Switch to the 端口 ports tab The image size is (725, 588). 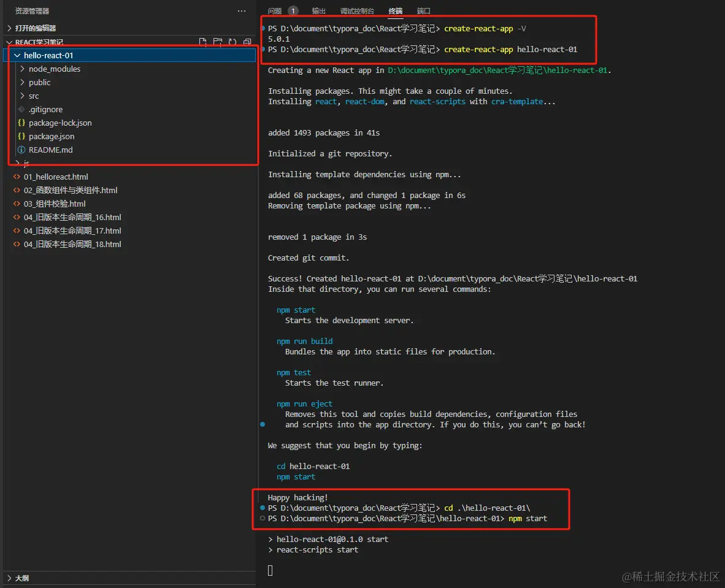(x=424, y=10)
